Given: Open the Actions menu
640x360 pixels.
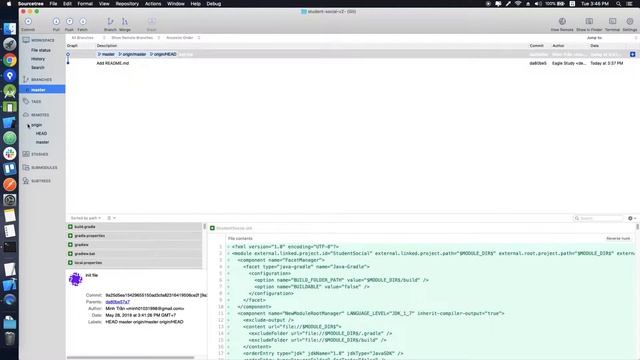Looking at the screenshot, I should coord(153,4).
